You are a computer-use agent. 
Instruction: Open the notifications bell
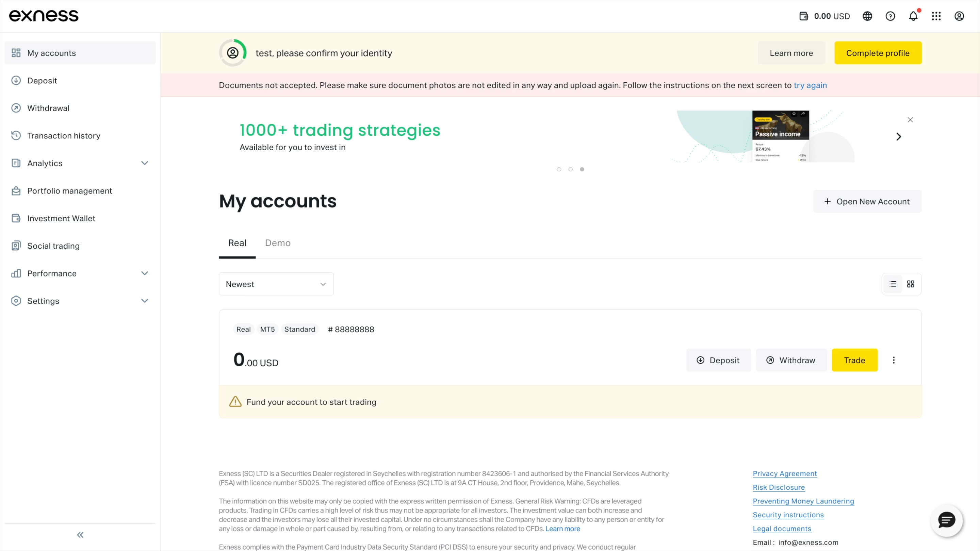(913, 16)
